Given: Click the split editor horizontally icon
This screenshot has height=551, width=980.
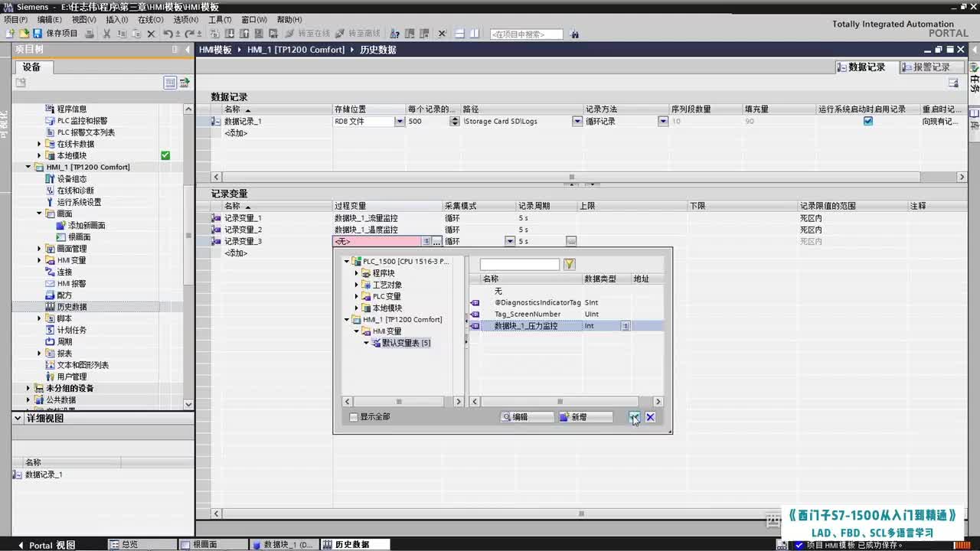Looking at the screenshot, I should click(459, 34).
